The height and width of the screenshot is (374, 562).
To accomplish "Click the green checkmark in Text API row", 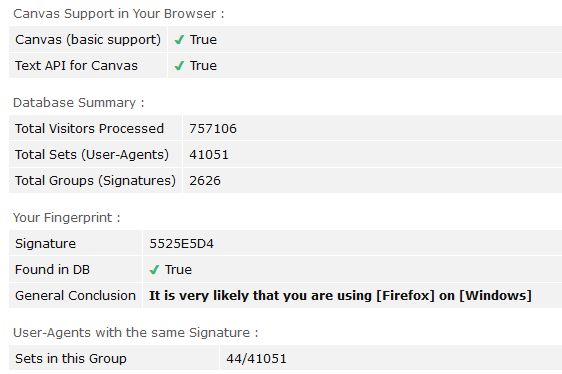I will 179,66.
